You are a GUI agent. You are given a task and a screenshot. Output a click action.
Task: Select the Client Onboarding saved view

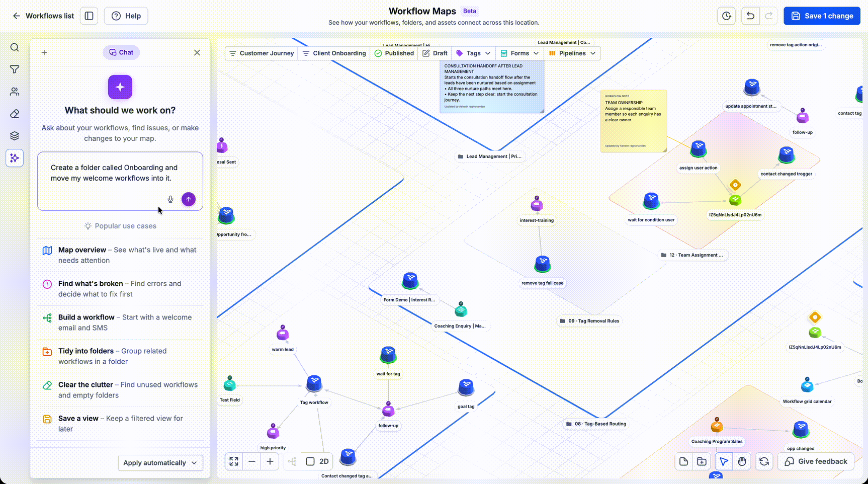334,53
